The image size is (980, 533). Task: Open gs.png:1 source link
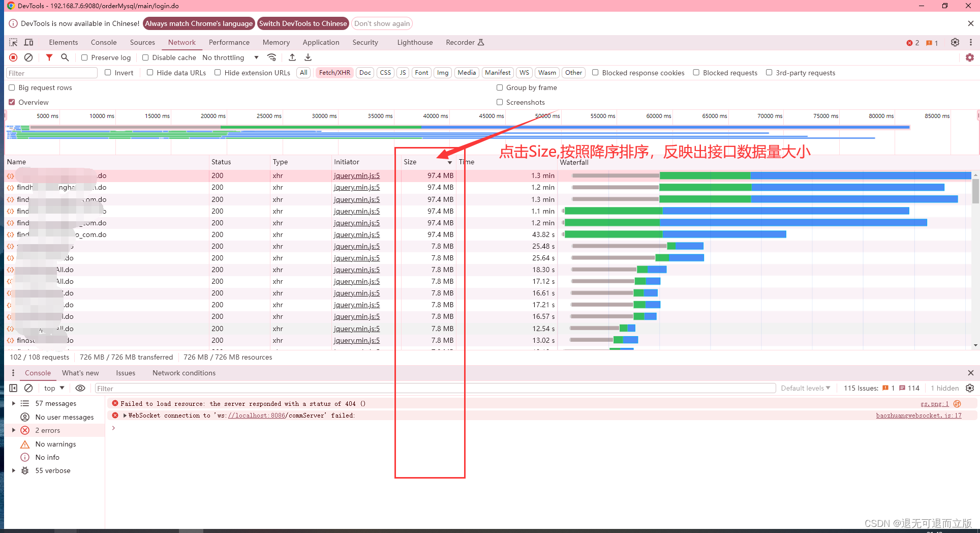point(934,404)
